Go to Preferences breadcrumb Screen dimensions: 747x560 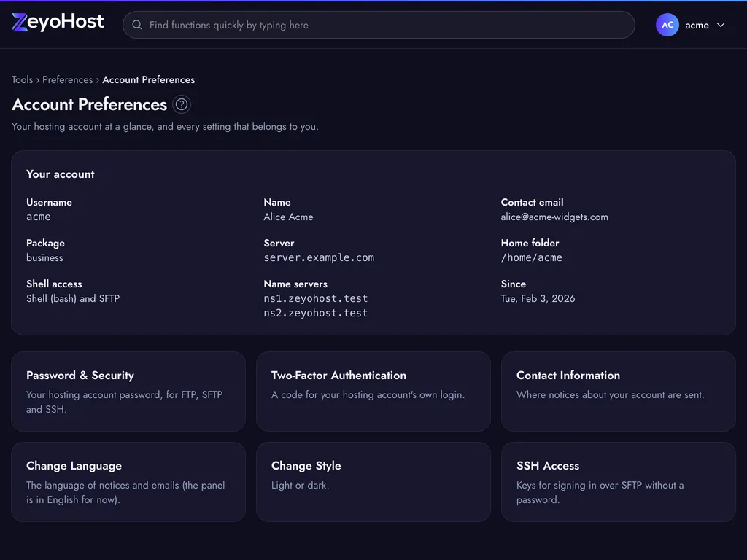(x=68, y=79)
